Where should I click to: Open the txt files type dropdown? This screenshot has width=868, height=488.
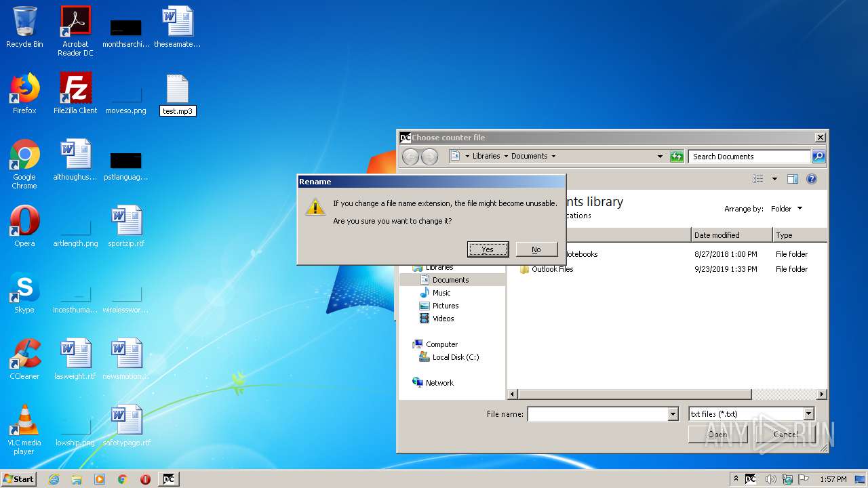pos(808,414)
